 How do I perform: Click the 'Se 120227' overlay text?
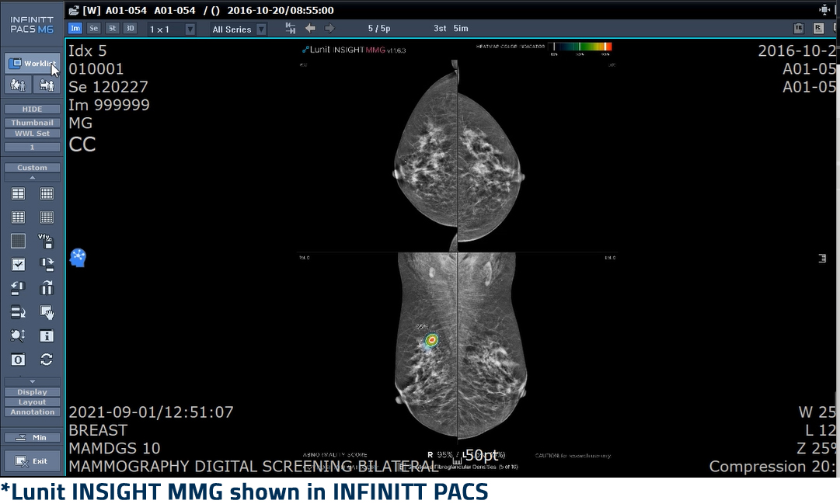coord(108,87)
